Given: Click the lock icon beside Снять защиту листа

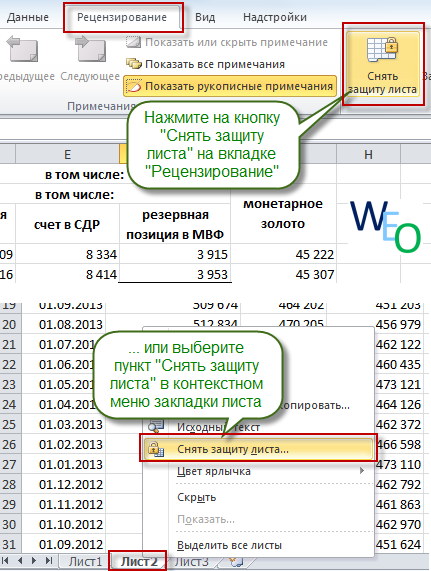Looking at the screenshot, I should (x=156, y=449).
